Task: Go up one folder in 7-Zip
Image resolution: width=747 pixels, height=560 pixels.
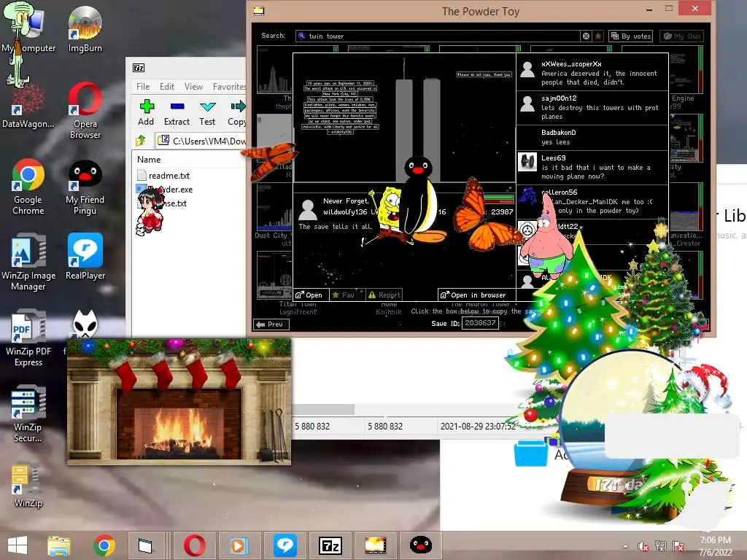Action: click(141, 141)
